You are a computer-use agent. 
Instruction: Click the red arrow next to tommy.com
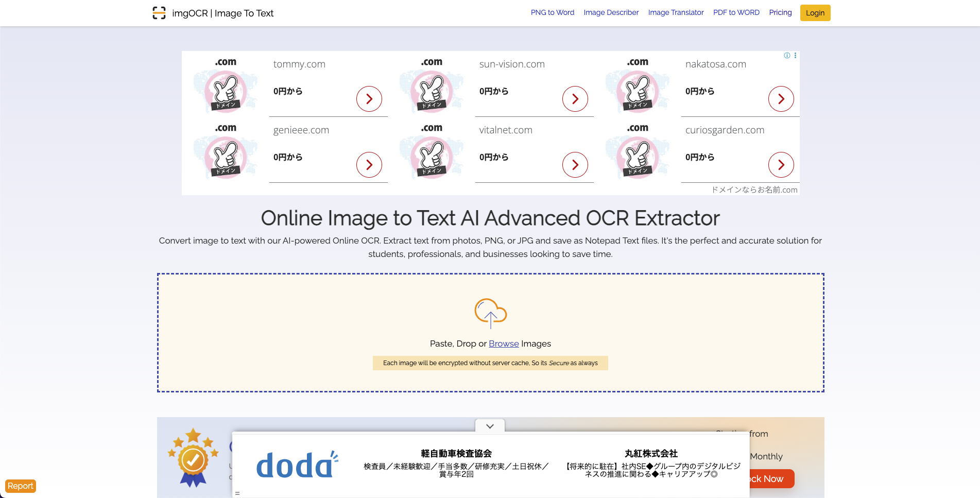369,99
